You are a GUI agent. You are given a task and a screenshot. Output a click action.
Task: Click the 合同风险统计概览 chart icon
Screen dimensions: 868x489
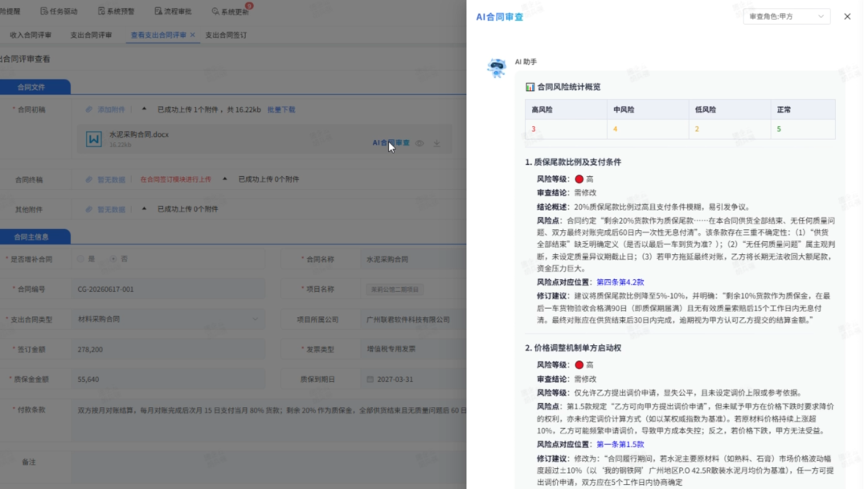click(x=530, y=87)
